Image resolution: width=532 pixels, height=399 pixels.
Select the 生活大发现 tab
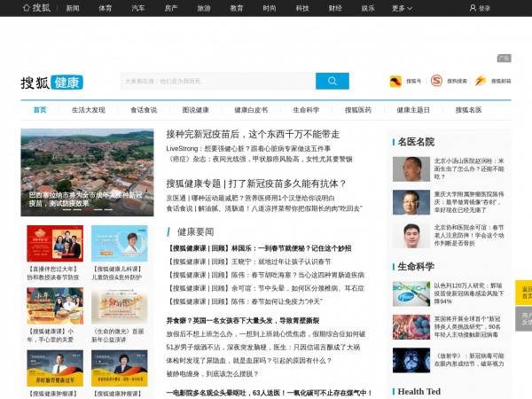[x=89, y=110]
